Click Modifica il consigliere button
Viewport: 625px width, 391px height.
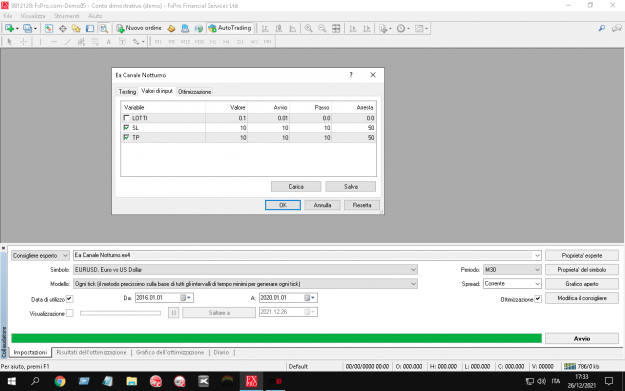click(x=582, y=298)
